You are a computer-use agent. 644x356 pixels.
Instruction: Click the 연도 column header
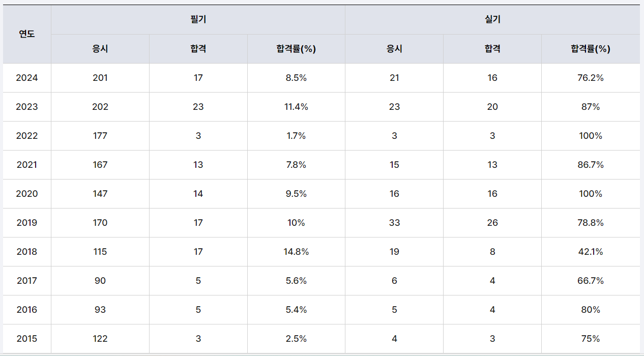tap(27, 35)
